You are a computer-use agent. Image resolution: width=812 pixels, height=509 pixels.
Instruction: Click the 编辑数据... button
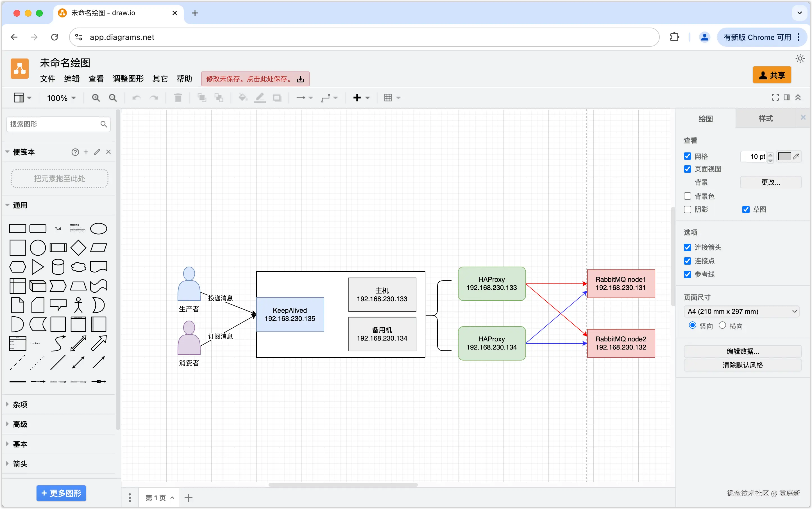[742, 352]
